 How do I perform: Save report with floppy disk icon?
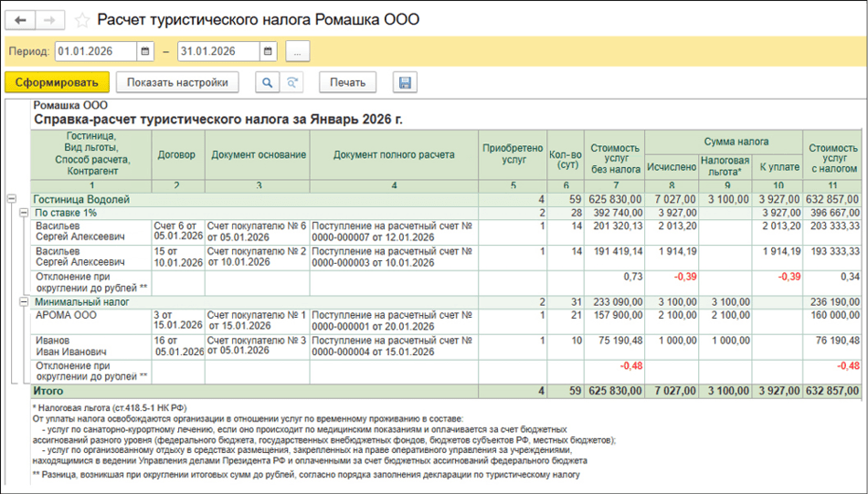pos(405,82)
